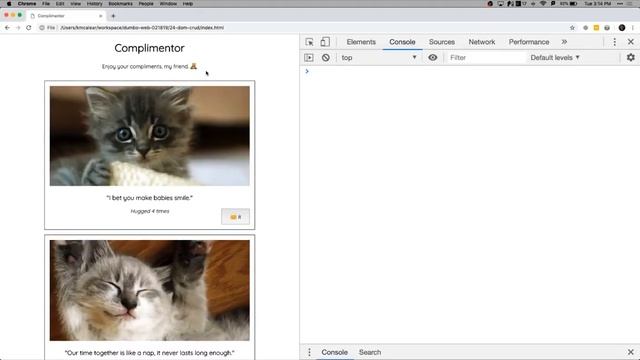Open the Apple menu
This screenshot has width=640, height=360.
[9, 4]
